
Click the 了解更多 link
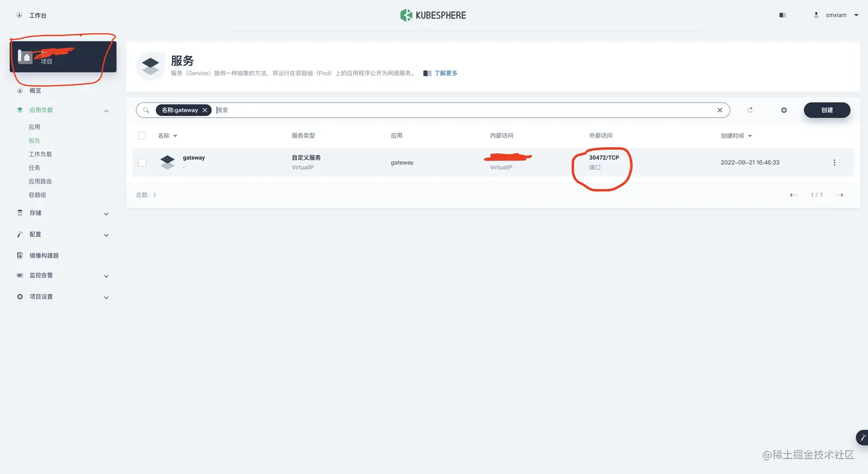(446, 73)
